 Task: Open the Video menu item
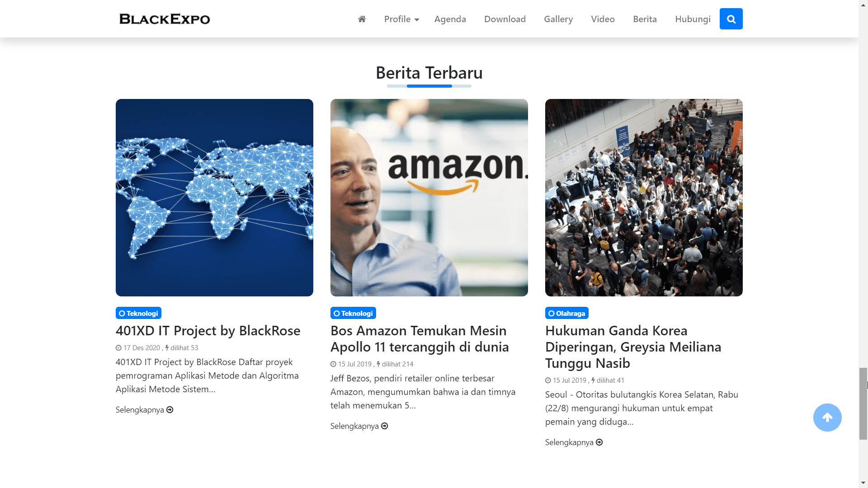(603, 19)
